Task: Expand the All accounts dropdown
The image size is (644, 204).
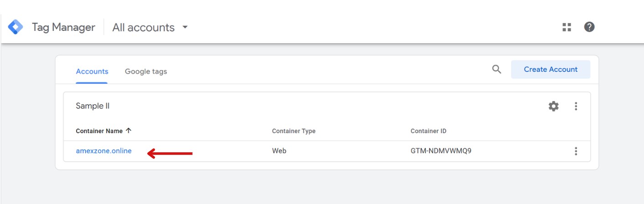Action: click(x=150, y=27)
